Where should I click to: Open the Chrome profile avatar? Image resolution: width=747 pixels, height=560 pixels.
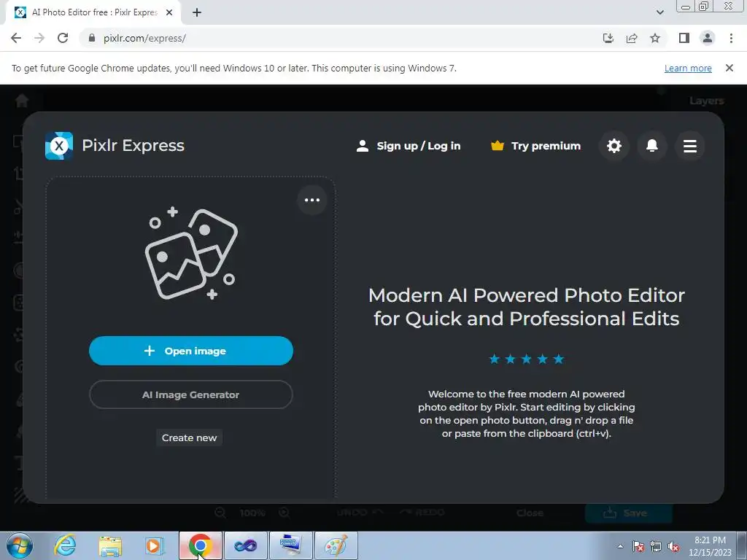coord(708,38)
